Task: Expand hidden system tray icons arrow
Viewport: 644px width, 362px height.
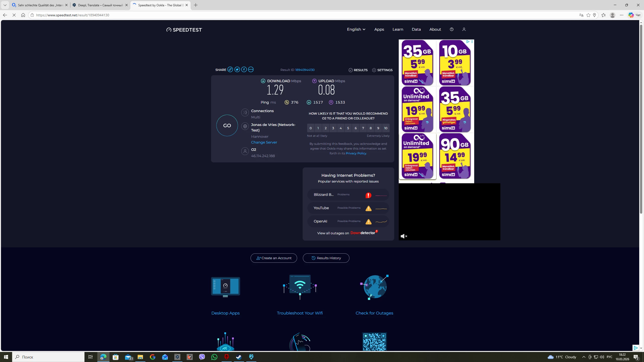Action: (584, 357)
